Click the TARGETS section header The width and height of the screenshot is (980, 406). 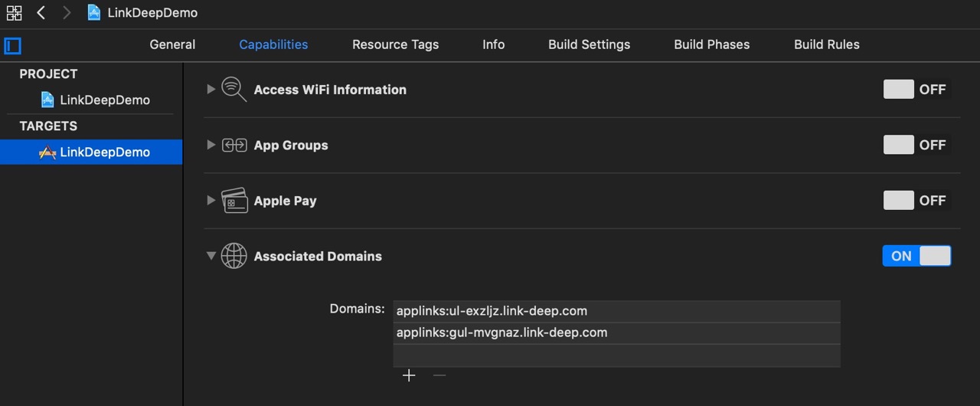(x=48, y=126)
